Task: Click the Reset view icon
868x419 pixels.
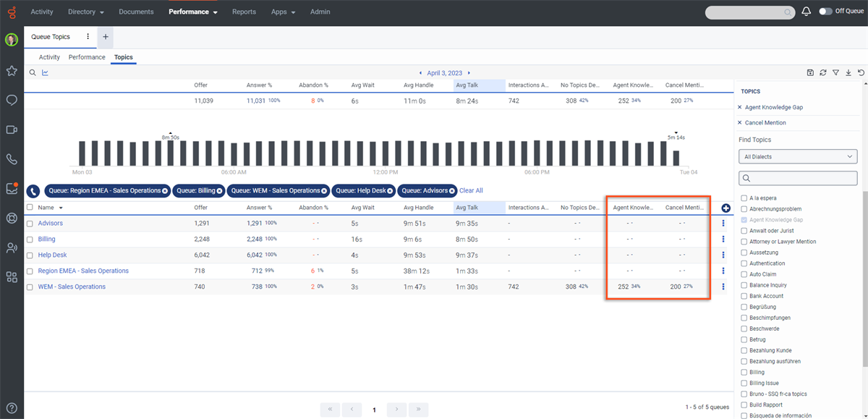Action: [860, 72]
